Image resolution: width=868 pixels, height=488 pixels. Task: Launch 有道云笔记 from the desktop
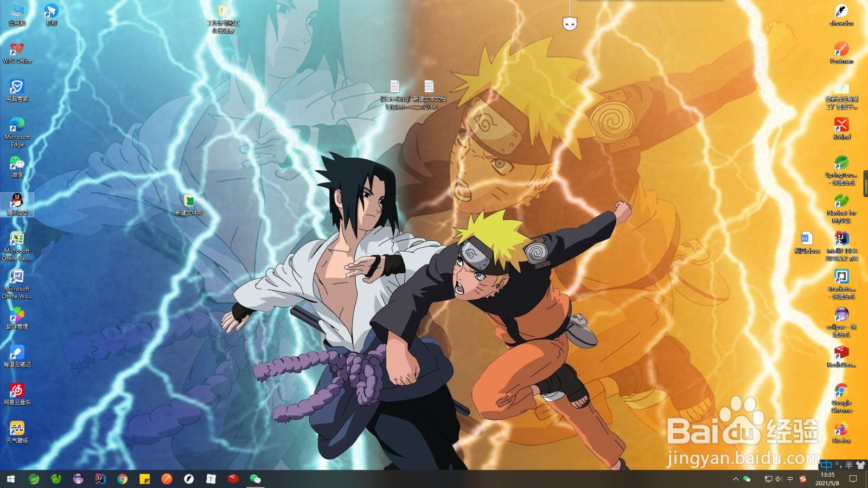(x=17, y=357)
